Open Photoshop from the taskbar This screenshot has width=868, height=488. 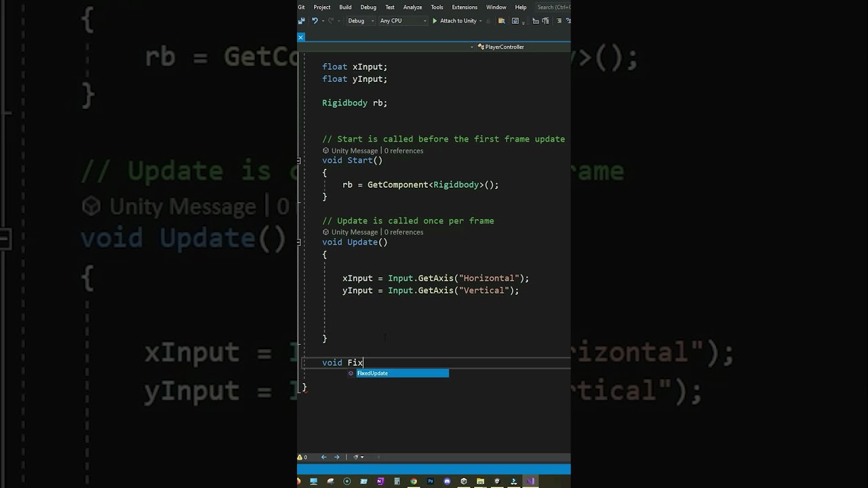[431, 481]
